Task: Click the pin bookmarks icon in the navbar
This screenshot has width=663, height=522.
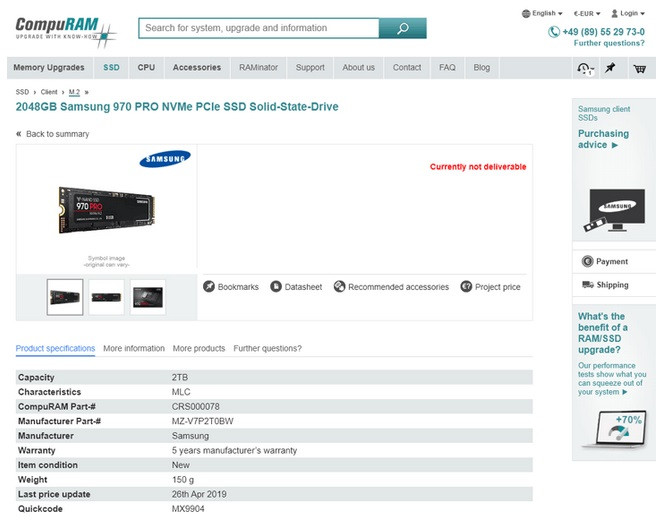Action: [611, 68]
